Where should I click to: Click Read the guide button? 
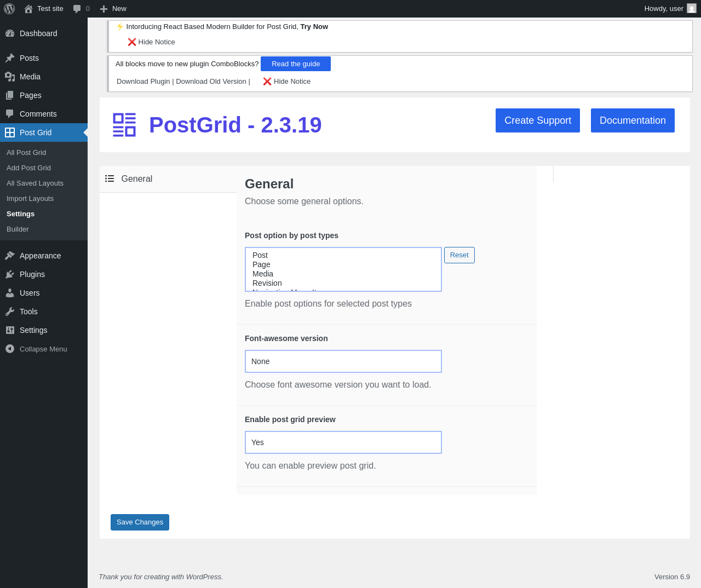point(296,64)
